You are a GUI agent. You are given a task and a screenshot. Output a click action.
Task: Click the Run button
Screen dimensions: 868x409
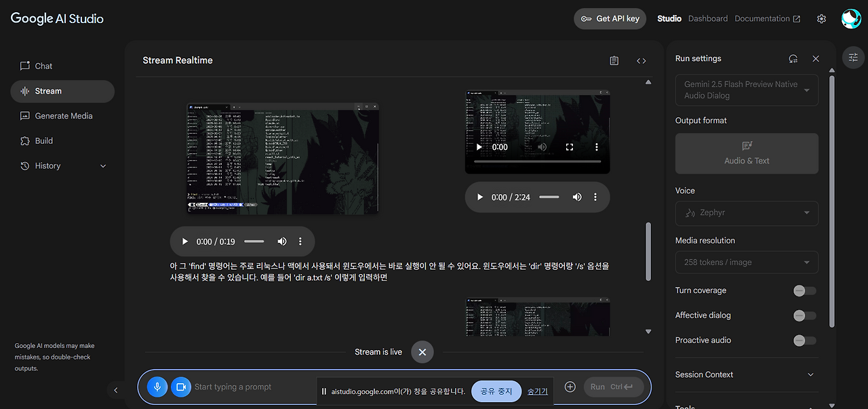614,387
